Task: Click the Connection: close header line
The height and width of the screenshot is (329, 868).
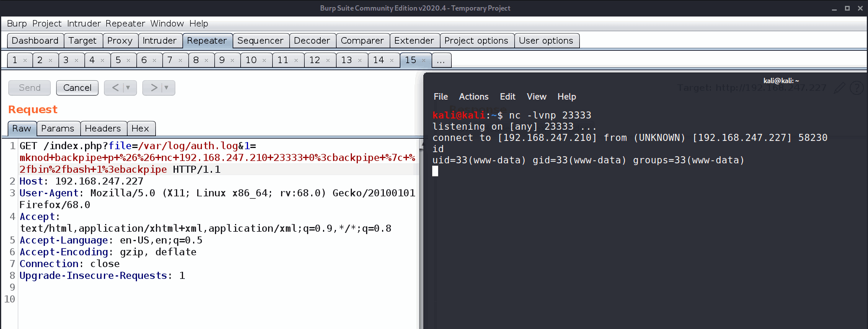Action: pyautogui.click(x=69, y=264)
